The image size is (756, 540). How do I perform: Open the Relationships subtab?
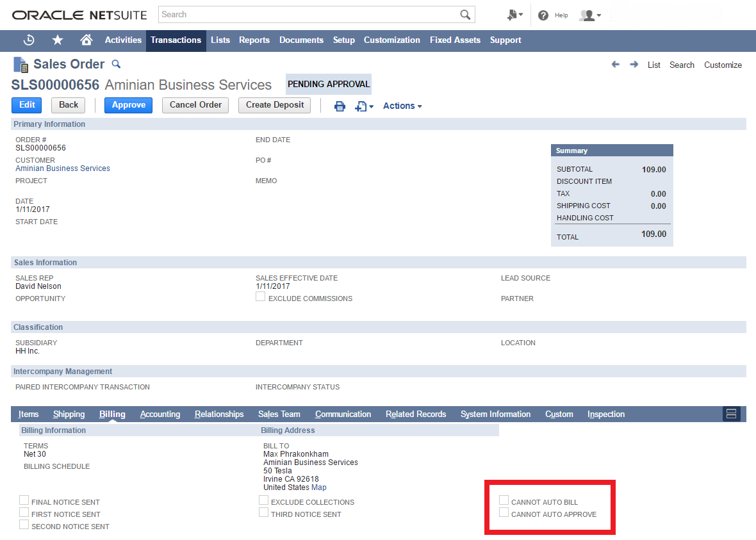pyautogui.click(x=219, y=414)
